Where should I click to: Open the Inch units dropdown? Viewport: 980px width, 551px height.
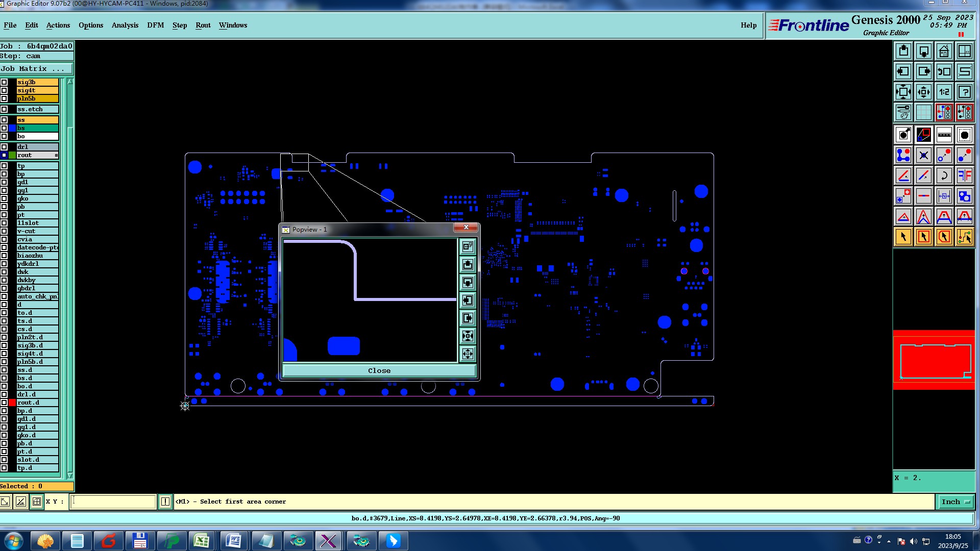(x=954, y=502)
